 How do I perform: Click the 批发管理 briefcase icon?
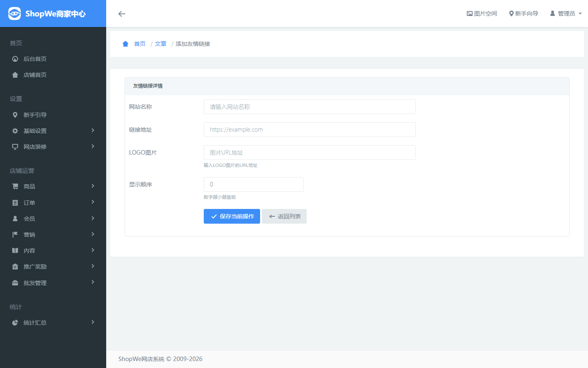click(15, 283)
